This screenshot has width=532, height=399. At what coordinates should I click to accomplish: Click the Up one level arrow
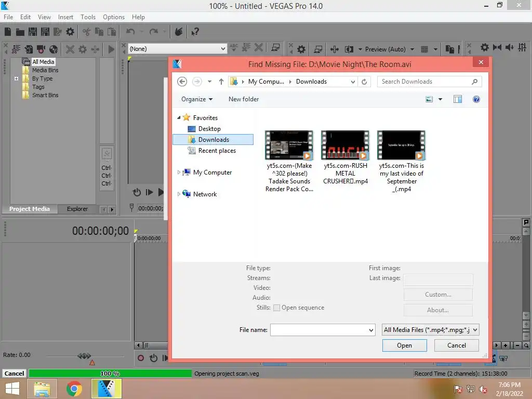coord(221,82)
